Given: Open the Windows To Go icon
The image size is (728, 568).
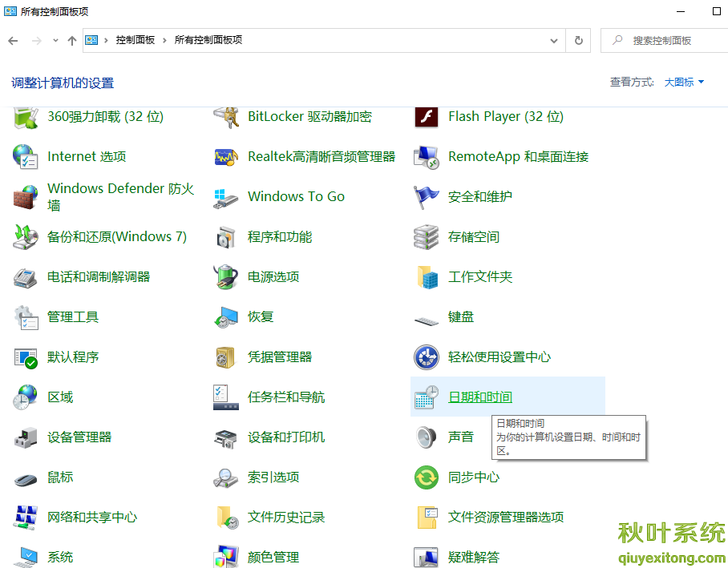Looking at the screenshot, I should coord(226,198).
